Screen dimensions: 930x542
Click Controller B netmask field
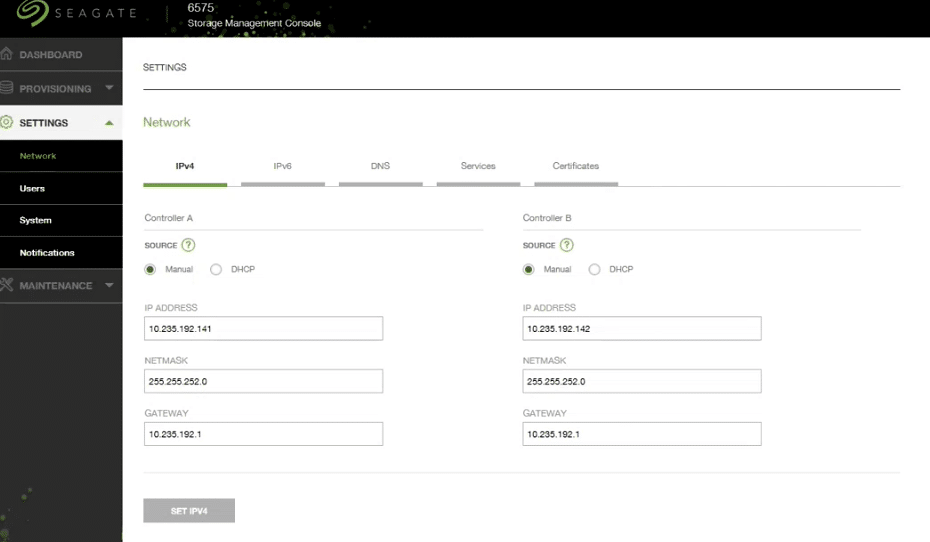tap(642, 381)
